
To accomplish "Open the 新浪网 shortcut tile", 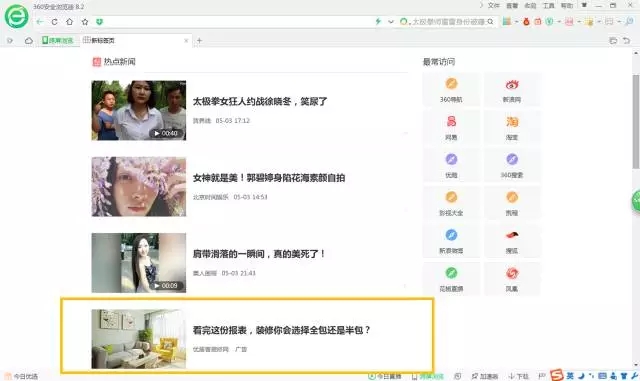I will 512,90.
